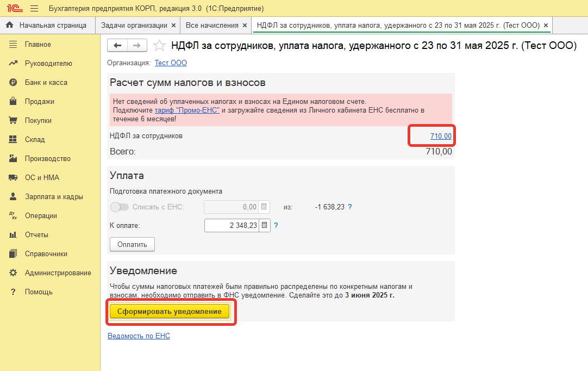
Task: Open 'Зарплата и кадры' section
Action: tap(53, 196)
